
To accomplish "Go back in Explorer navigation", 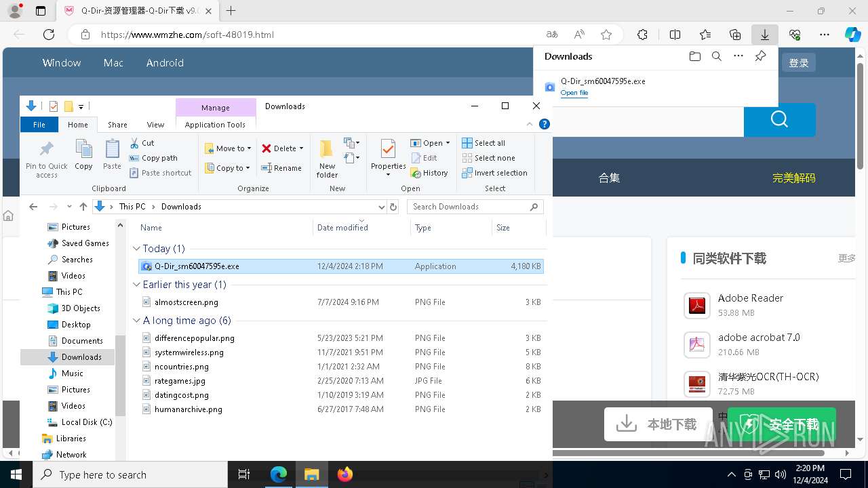I will [x=33, y=207].
